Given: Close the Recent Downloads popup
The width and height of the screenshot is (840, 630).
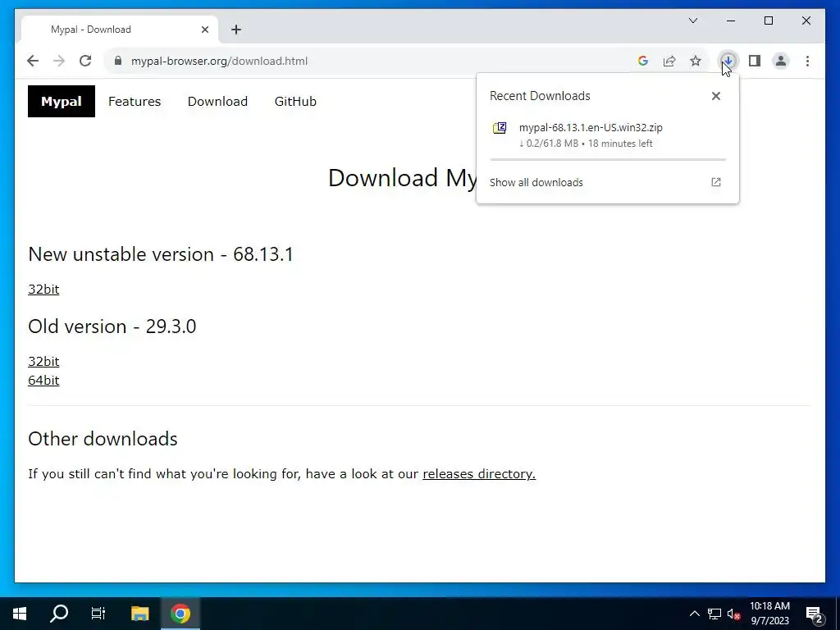Looking at the screenshot, I should coord(715,96).
